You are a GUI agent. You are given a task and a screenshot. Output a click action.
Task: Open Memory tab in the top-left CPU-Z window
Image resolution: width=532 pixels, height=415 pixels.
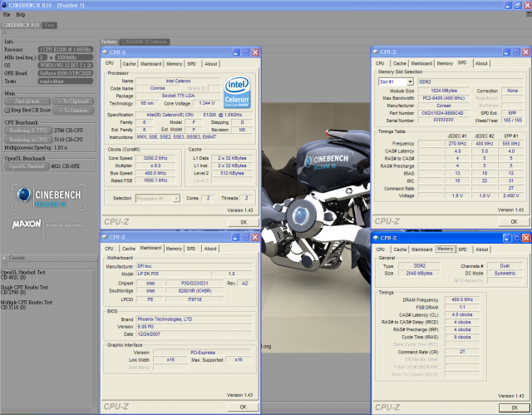[x=174, y=64]
